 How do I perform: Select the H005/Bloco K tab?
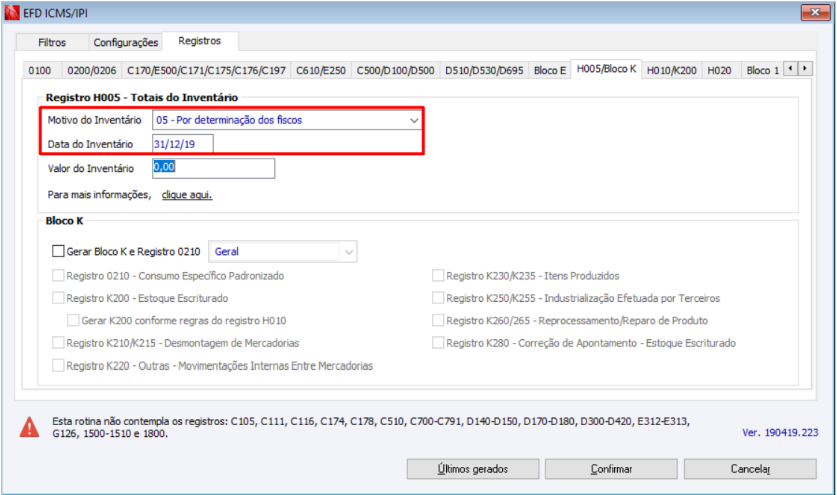tap(606, 69)
